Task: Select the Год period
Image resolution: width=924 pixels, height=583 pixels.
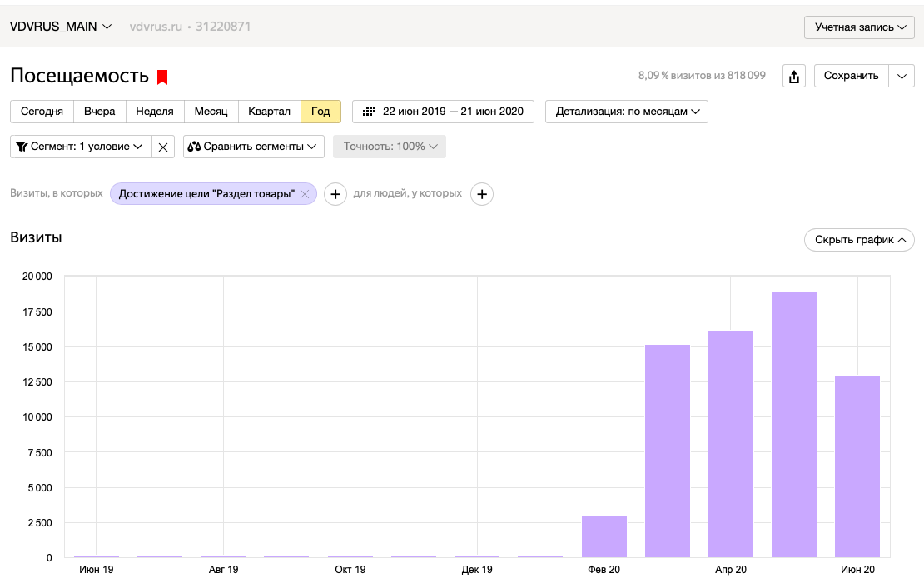Action: coord(320,112)
